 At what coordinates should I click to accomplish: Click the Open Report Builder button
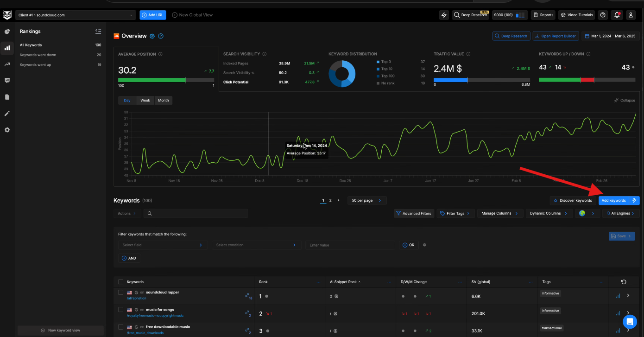pyautogui.click(x=556, y=36)
